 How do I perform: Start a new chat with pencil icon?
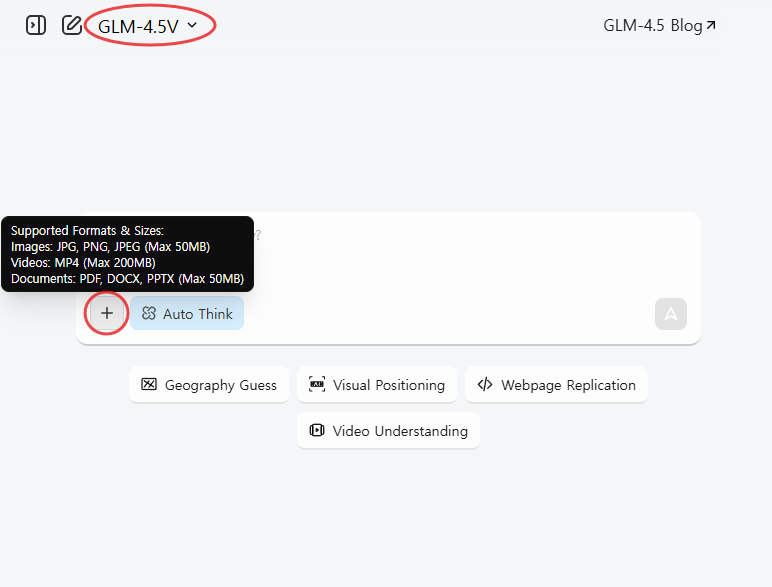point(72,25)
